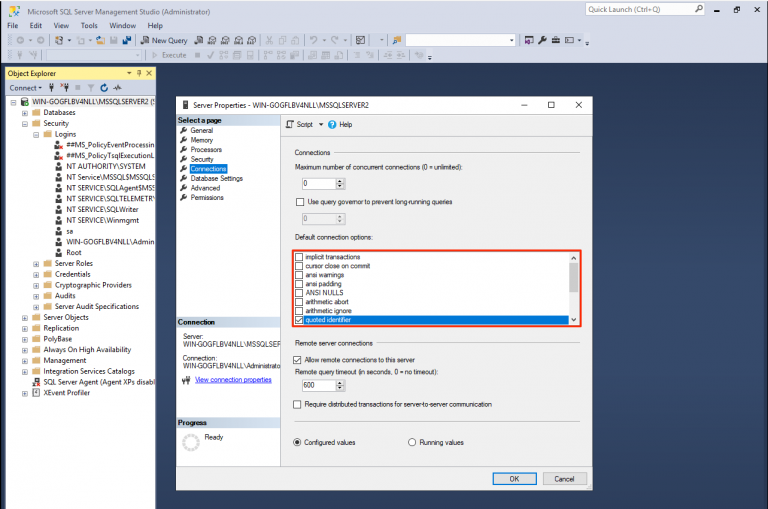The image size is (768, 509).
Task: Check the ANSI NULLS option
Action: tap(299, 293)
